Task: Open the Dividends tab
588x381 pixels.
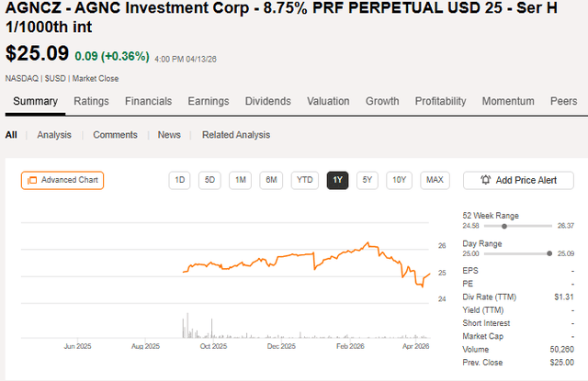Action: tap(267, 101)
